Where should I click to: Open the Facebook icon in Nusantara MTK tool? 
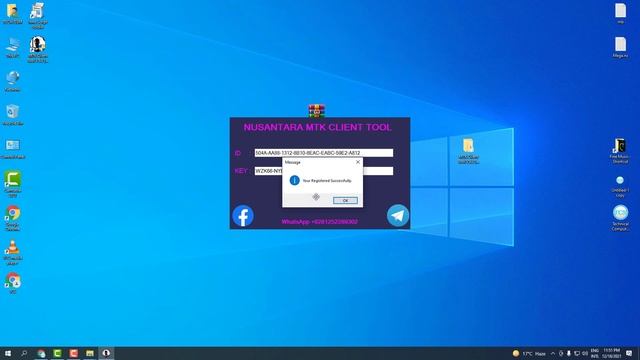(243, 216)
